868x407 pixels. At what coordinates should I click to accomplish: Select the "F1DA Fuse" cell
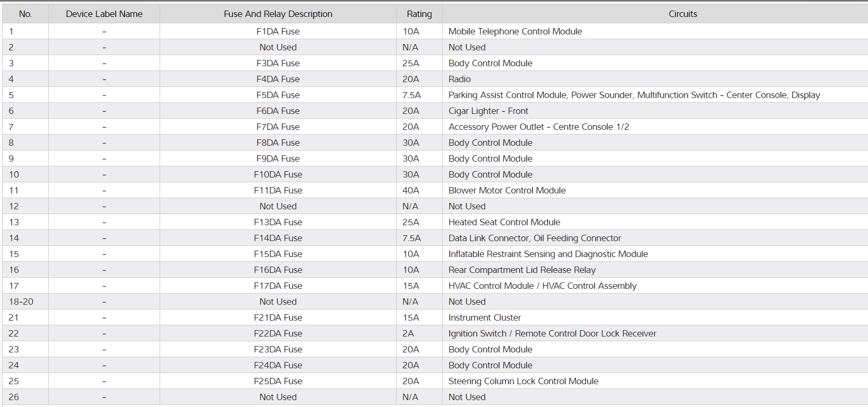pos(278,32)
